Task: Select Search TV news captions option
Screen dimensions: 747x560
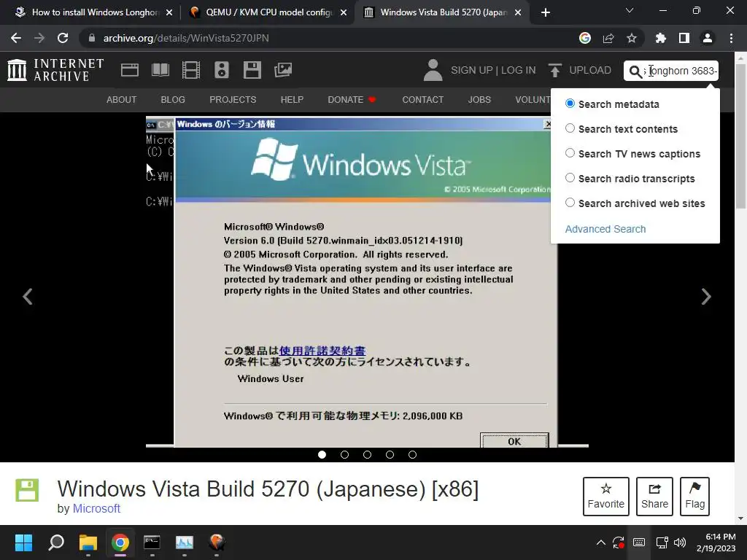Action: point(570,153)
